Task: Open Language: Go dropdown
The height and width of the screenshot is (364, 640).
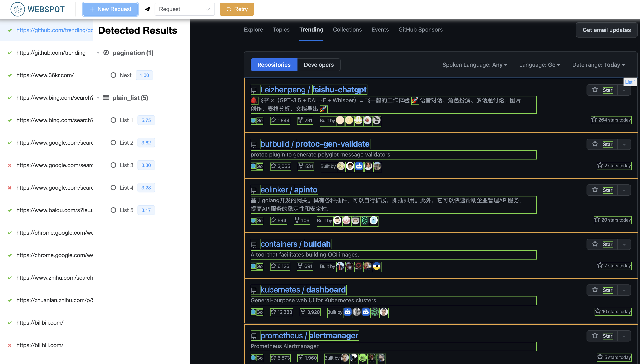Action: (539, 65)
